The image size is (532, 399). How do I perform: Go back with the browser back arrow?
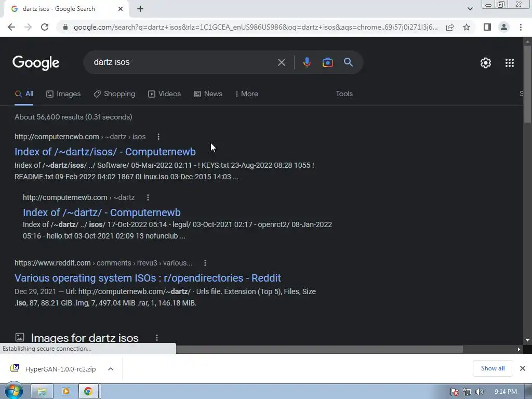click(x=11, y=27)
